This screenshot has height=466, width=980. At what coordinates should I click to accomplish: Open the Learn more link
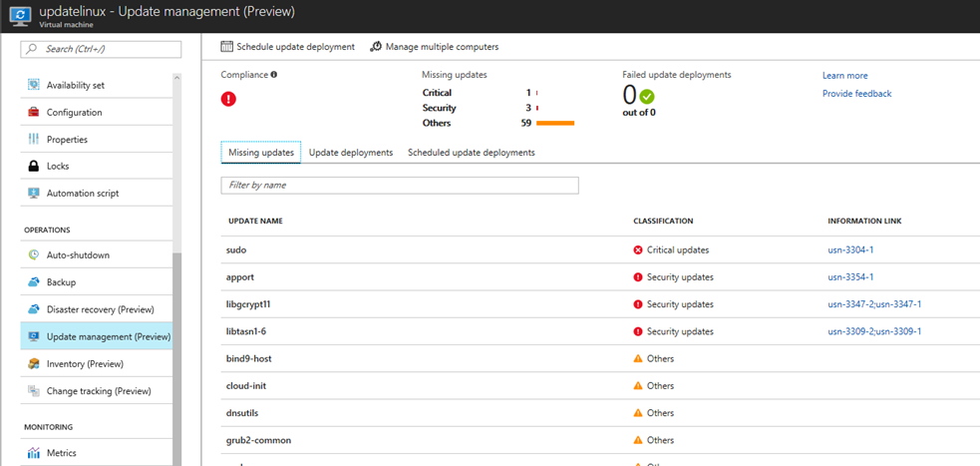[x=844, y=76]
